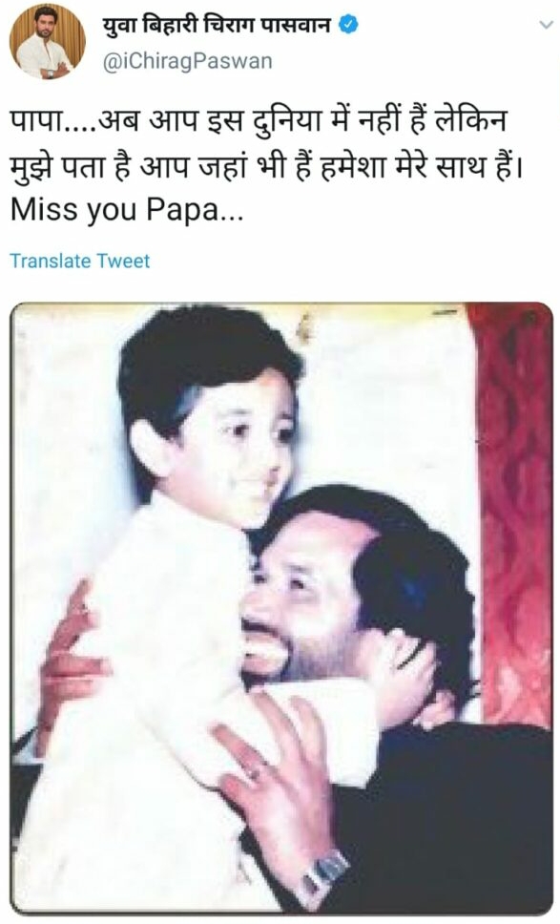
Task: Click the wristwatch in the photo
Action: [x=322, y=873]
